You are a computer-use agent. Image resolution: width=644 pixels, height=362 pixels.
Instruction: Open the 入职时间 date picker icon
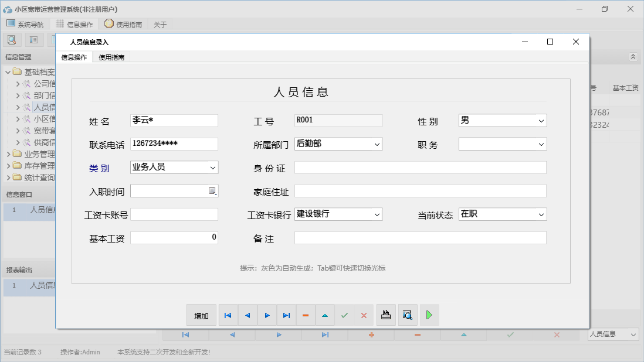tap(212, 191)
